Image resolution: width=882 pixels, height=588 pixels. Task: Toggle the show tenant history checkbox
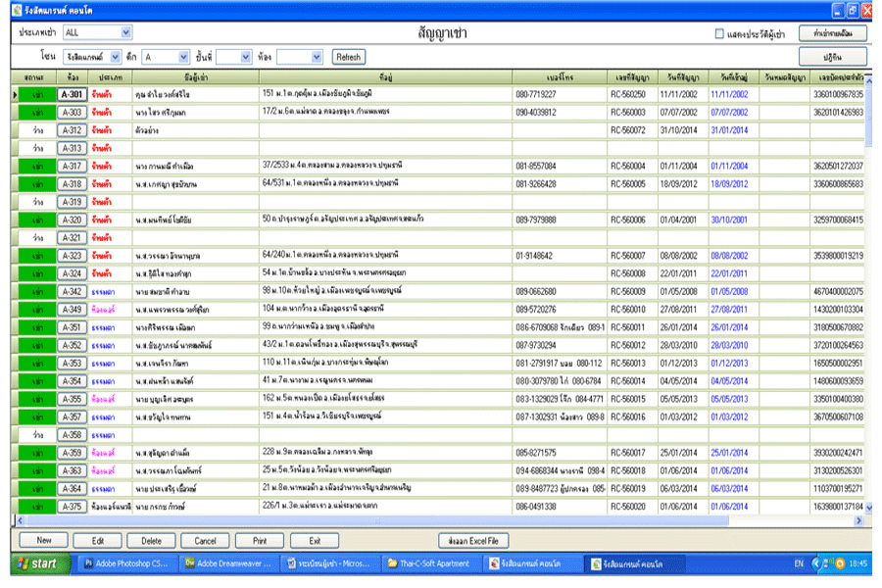[x=719, y=34]
